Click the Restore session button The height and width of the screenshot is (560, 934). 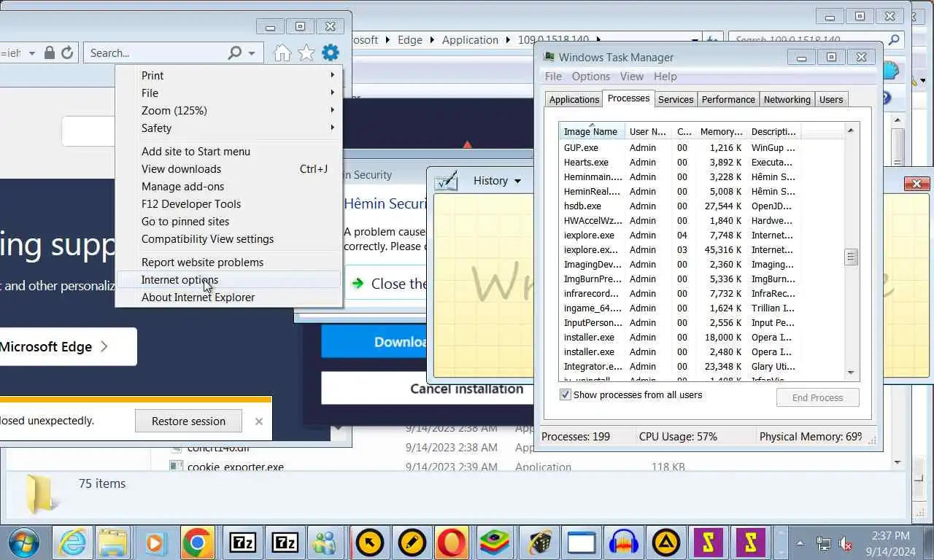pyautogui.click(x=188, y=421)
